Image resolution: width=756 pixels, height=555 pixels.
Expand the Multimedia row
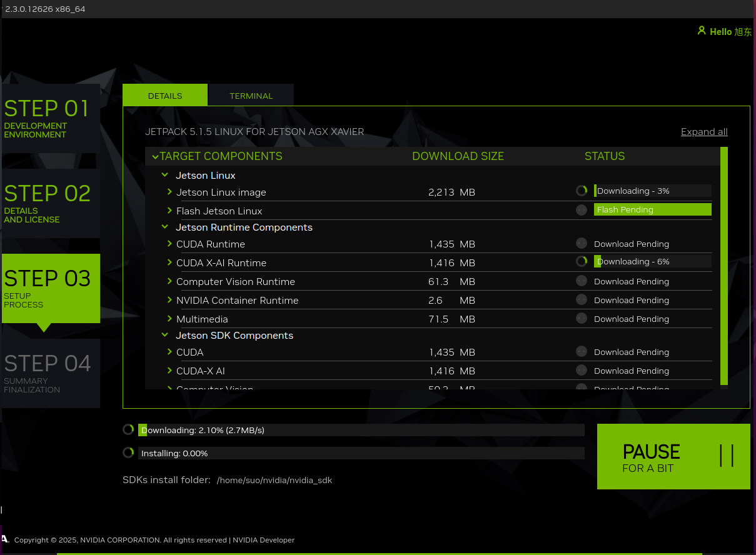click(170, 319)
